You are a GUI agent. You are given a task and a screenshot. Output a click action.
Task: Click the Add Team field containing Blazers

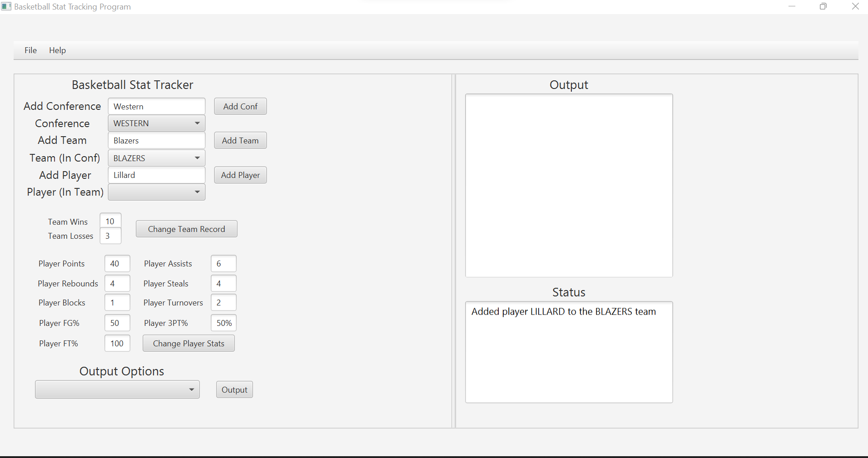[156, 140]
